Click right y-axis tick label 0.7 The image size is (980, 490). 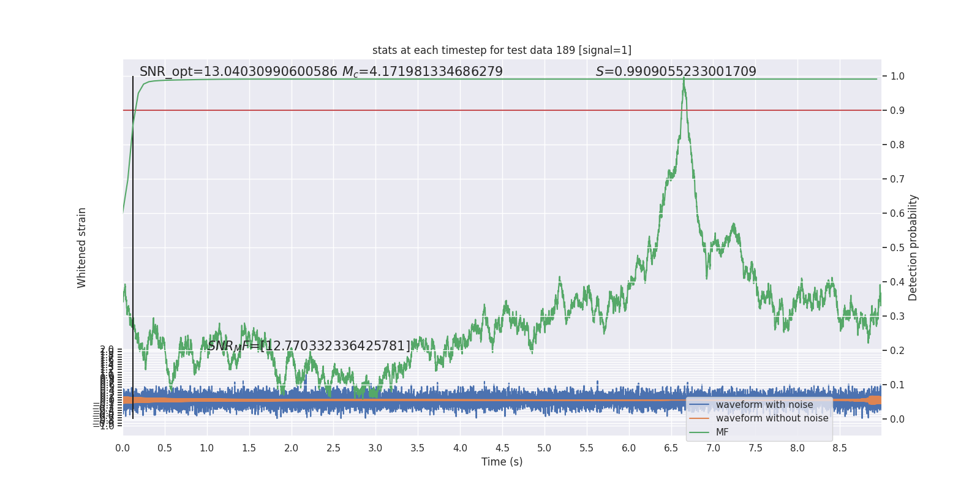897,179
